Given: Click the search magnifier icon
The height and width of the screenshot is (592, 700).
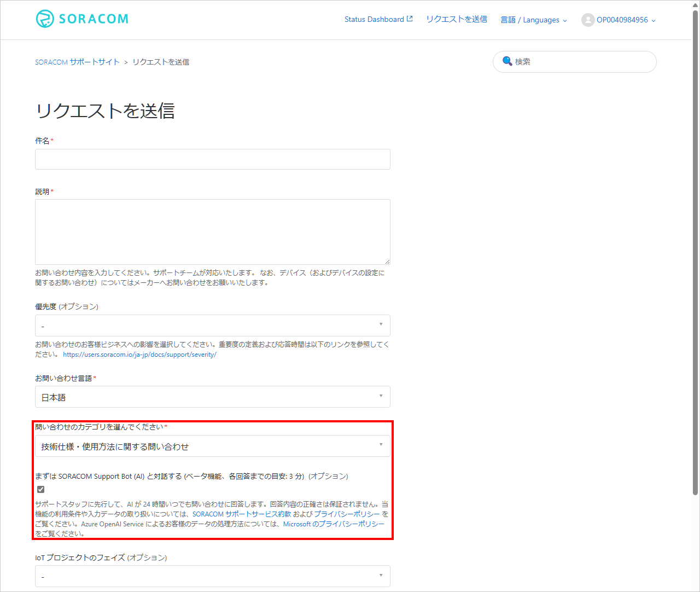Looking at the screenshot, I should (507, 61).
